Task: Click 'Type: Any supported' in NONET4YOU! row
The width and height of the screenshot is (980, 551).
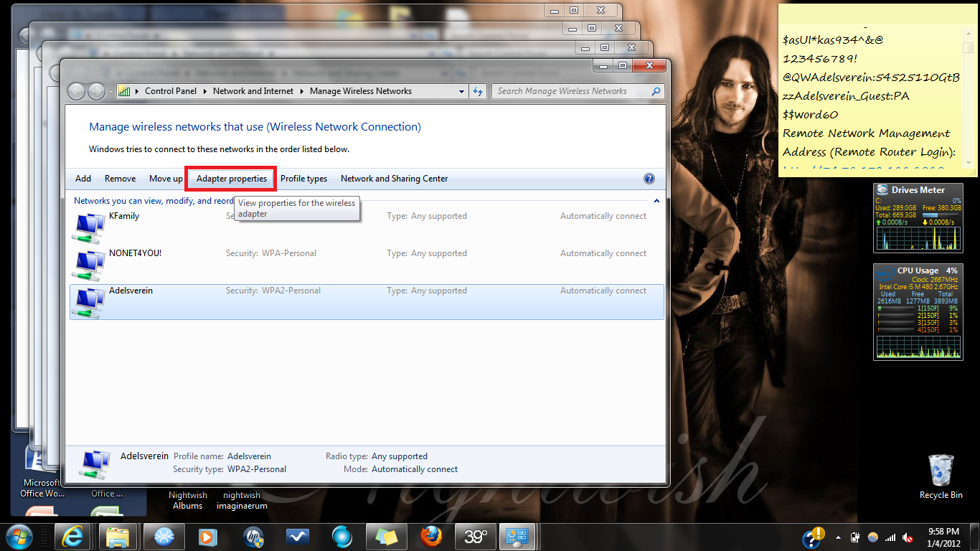Action: pyautogui.click(x=427, y=253)
